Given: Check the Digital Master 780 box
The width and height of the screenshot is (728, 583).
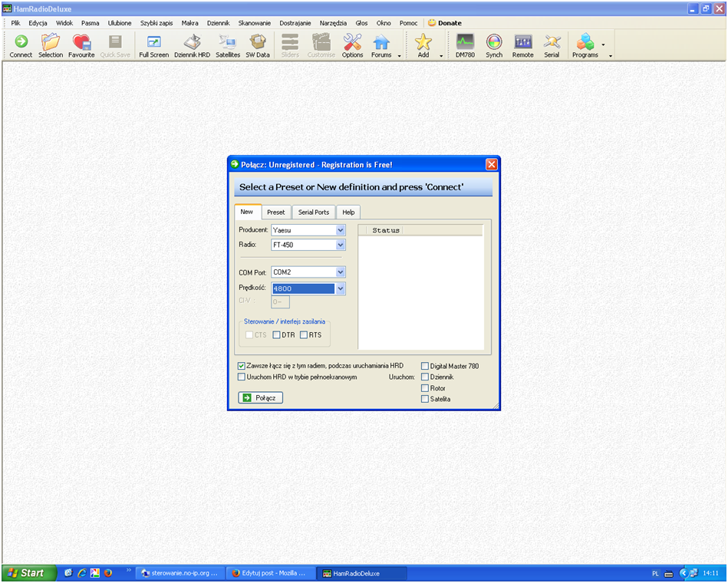Looking at the screenshot, I should (425, 366).
